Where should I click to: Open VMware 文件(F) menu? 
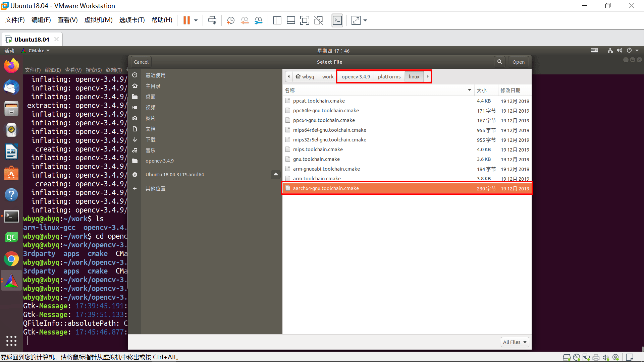click(x=15, y=20)
